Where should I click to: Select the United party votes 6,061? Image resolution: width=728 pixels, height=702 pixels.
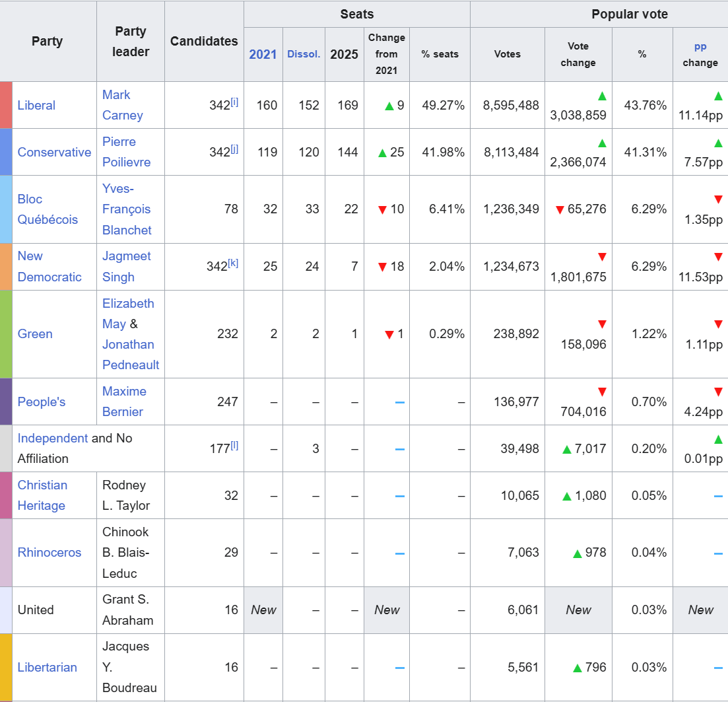click(x=508, y=610)
